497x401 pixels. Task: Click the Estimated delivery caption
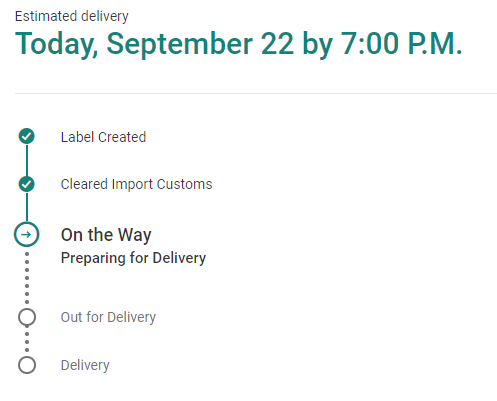coord(72,16)
